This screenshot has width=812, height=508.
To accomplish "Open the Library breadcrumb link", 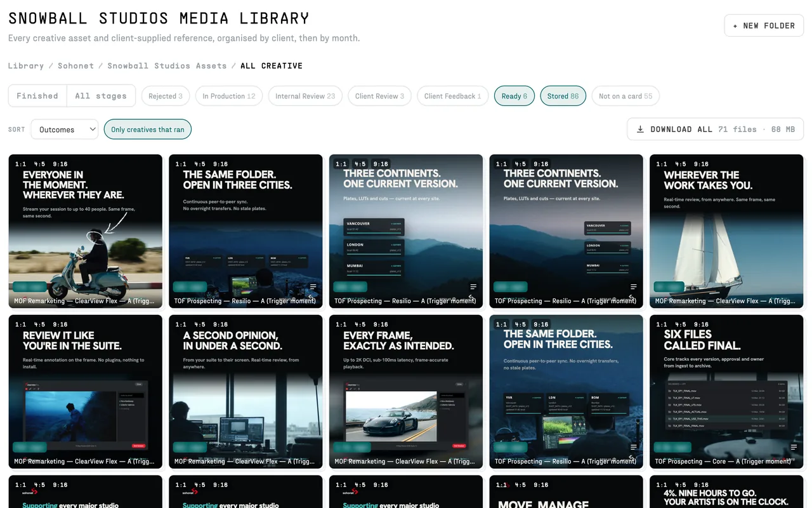I will pos(26,66).
